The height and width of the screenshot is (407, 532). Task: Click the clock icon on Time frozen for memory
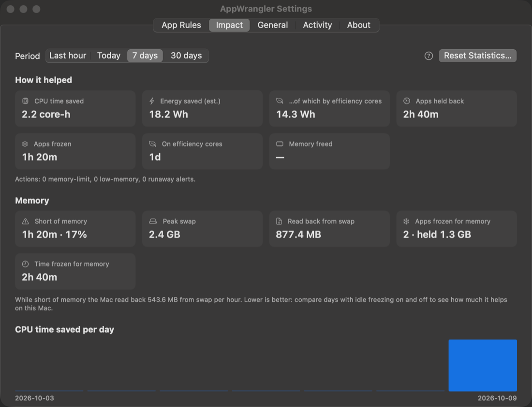coord(25,264)
